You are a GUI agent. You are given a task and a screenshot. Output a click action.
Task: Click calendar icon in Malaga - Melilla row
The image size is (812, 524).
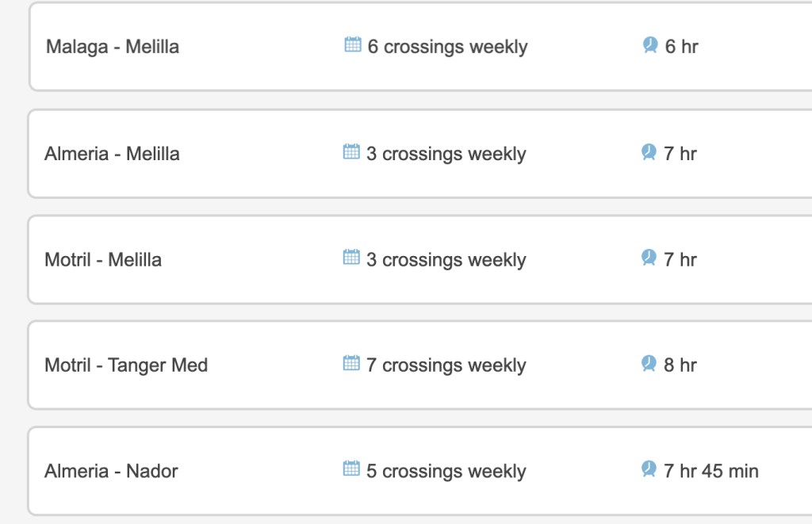(x=353, y=45)
